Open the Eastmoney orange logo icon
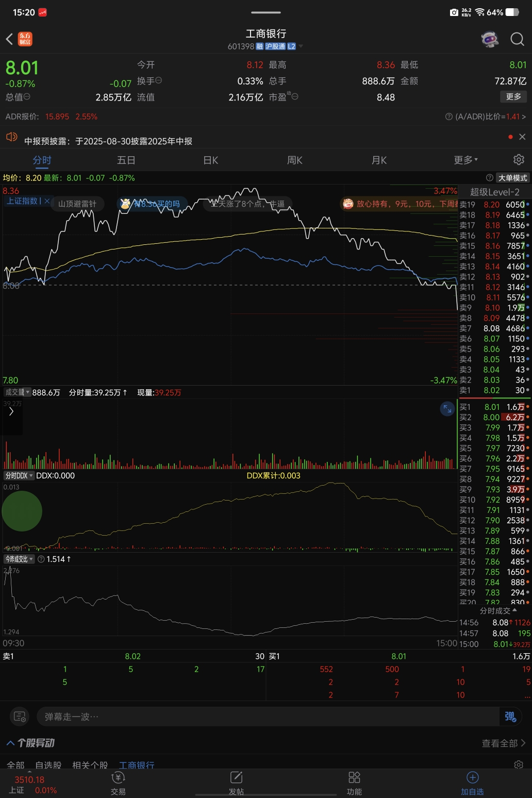Screen dimensions: 532x798 (x=25, y=39)
